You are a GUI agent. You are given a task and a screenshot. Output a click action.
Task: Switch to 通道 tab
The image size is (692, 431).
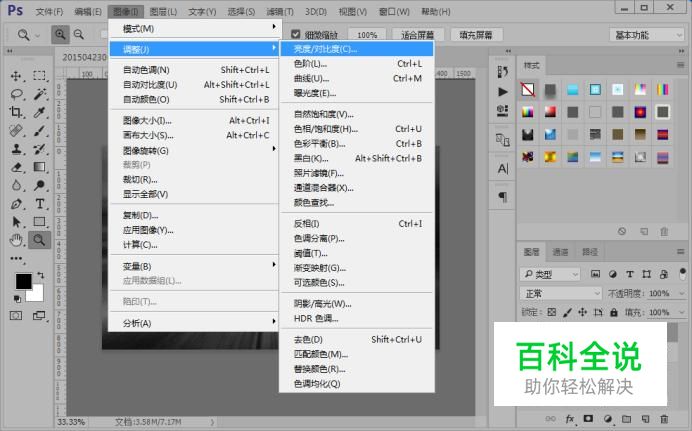tap(560, 252)
